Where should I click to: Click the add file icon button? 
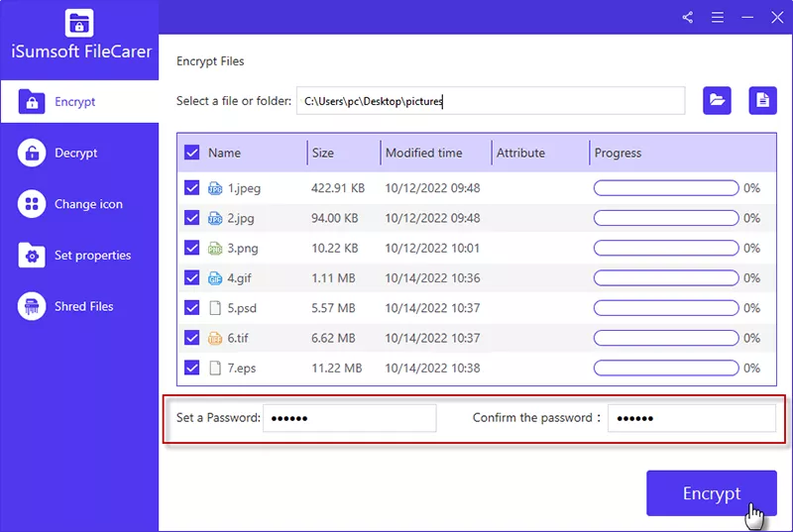click(x=762, y=100)
